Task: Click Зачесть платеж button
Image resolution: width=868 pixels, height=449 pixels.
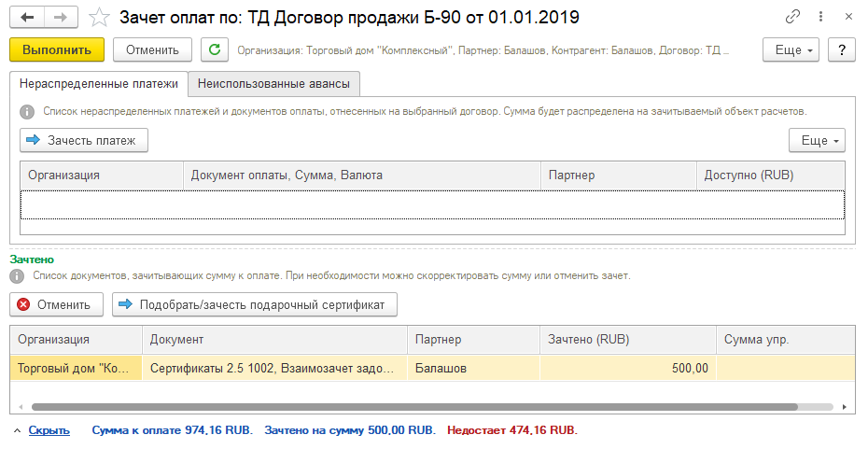Action: coord(83,141)
